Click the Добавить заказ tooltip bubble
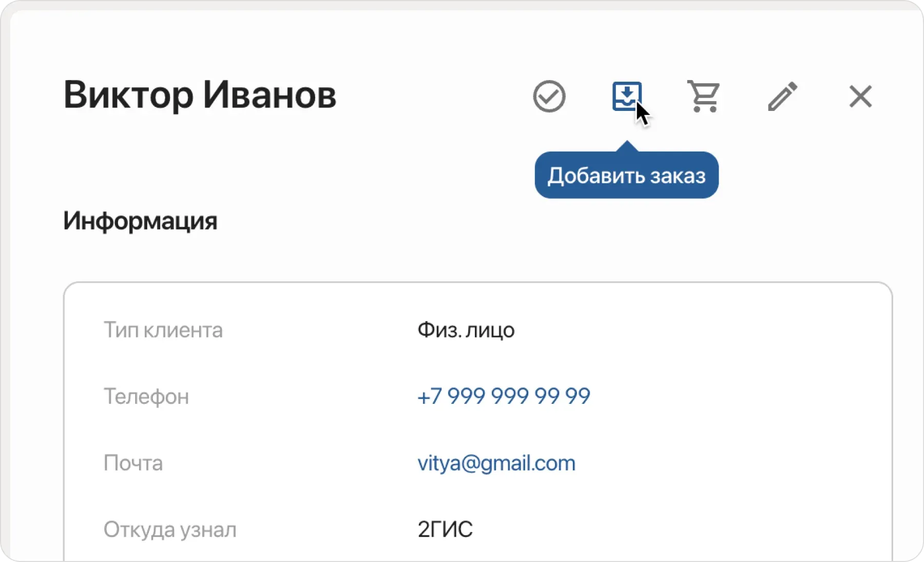Viewport: 924px width, 562px height. pyautogui.click(x=626, y=175)
